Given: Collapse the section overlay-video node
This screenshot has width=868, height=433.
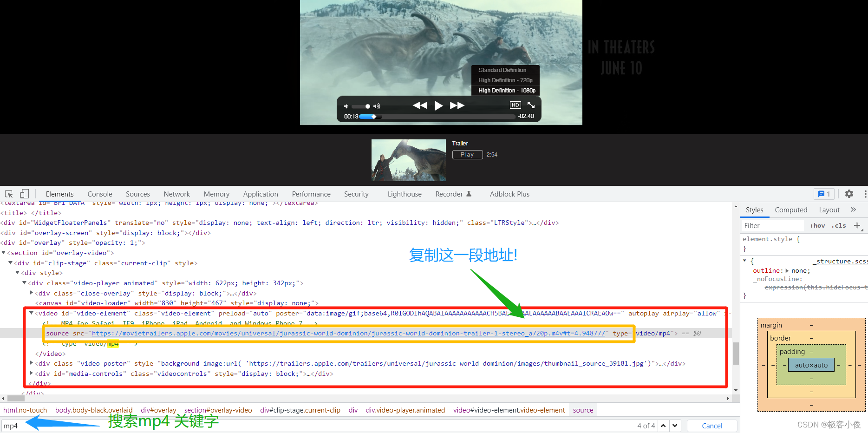Looking at the screenshot, I should point(4,253).
